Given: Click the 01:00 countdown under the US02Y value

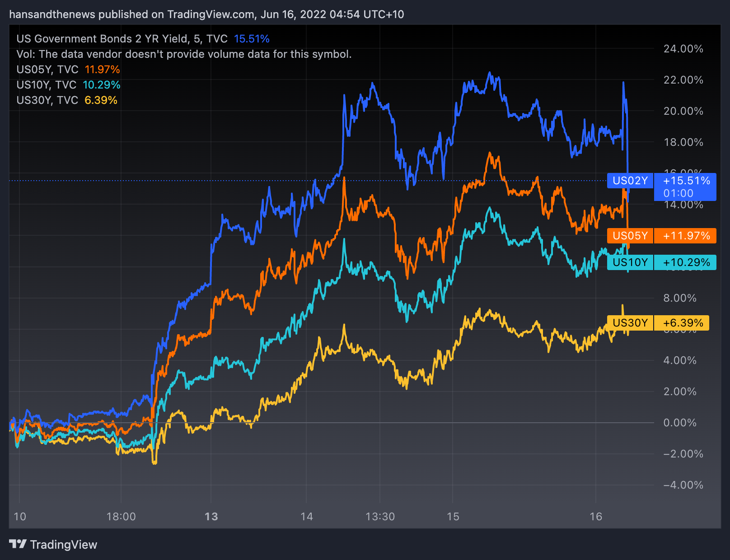Looking at the screenshot, I should (x=678, y=193).
